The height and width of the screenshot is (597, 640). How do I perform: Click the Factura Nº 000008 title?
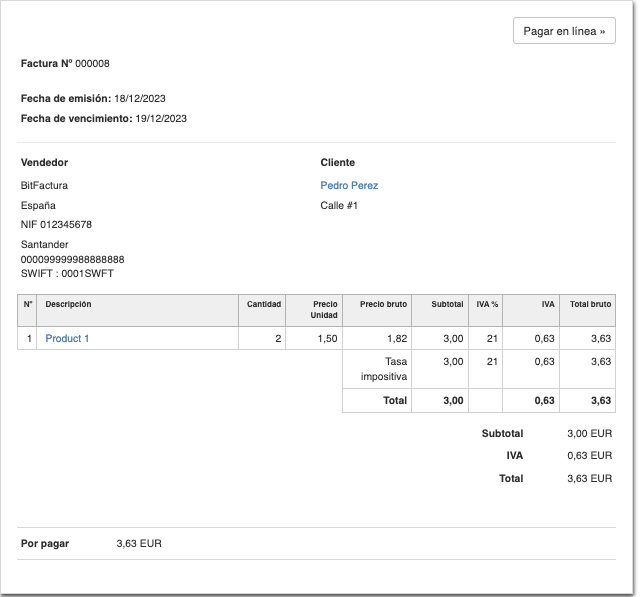(65, 64)
